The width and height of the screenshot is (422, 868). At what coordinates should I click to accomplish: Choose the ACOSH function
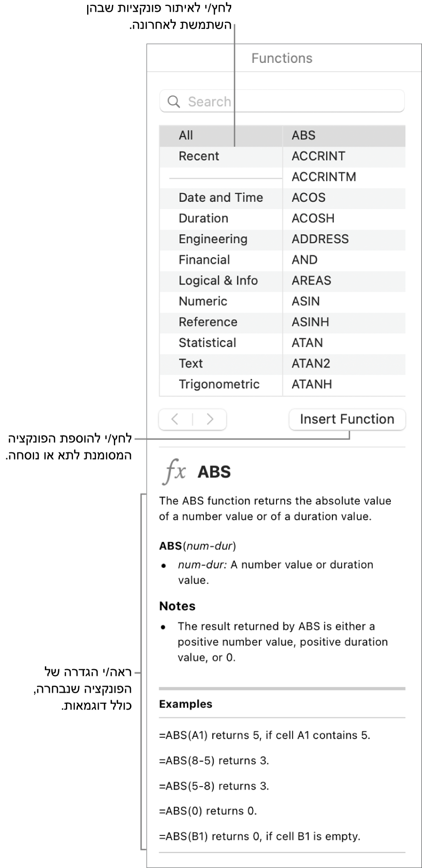(312, 218)
